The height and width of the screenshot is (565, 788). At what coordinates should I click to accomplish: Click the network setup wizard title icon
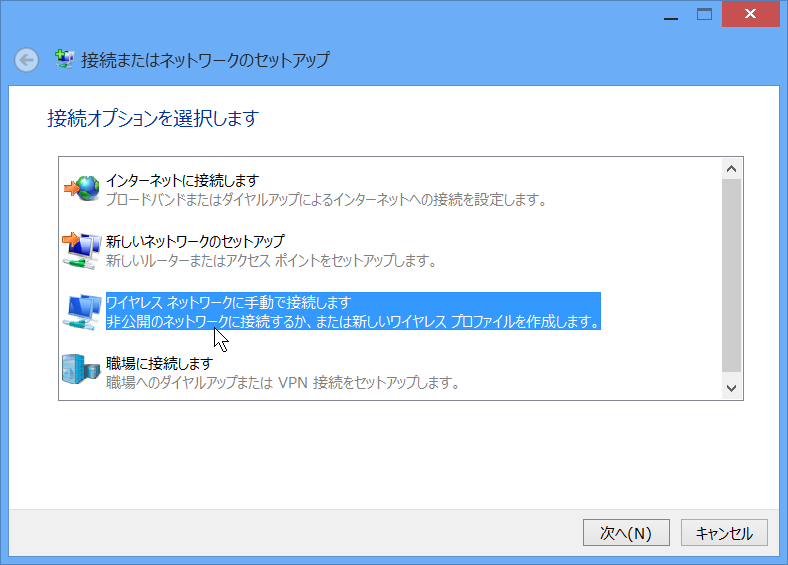tap(64, 59)
